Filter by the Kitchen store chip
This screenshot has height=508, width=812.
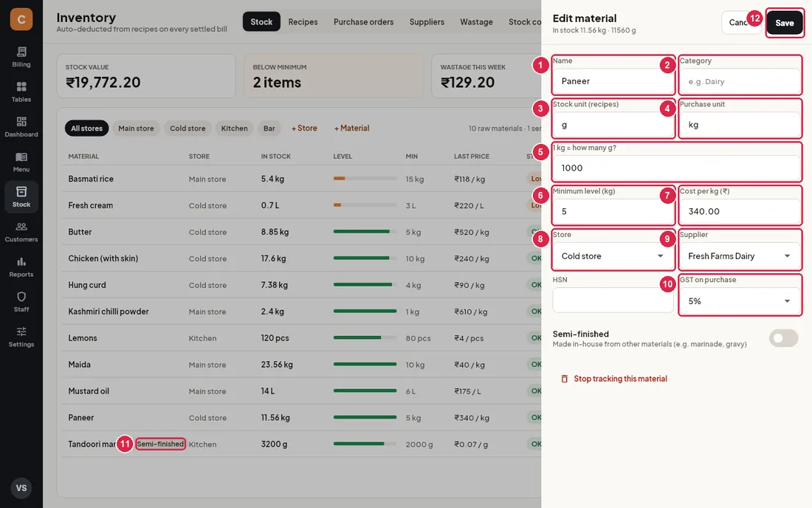234,128
